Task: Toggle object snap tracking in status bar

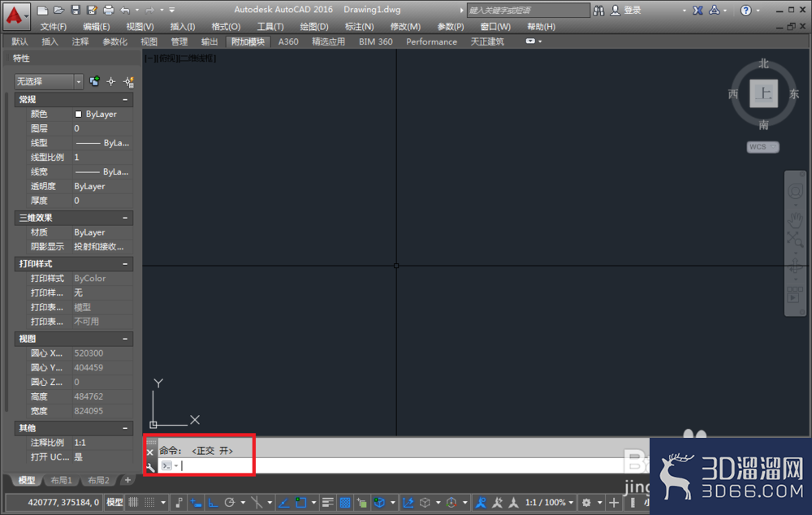Action: tap(283, 502)
